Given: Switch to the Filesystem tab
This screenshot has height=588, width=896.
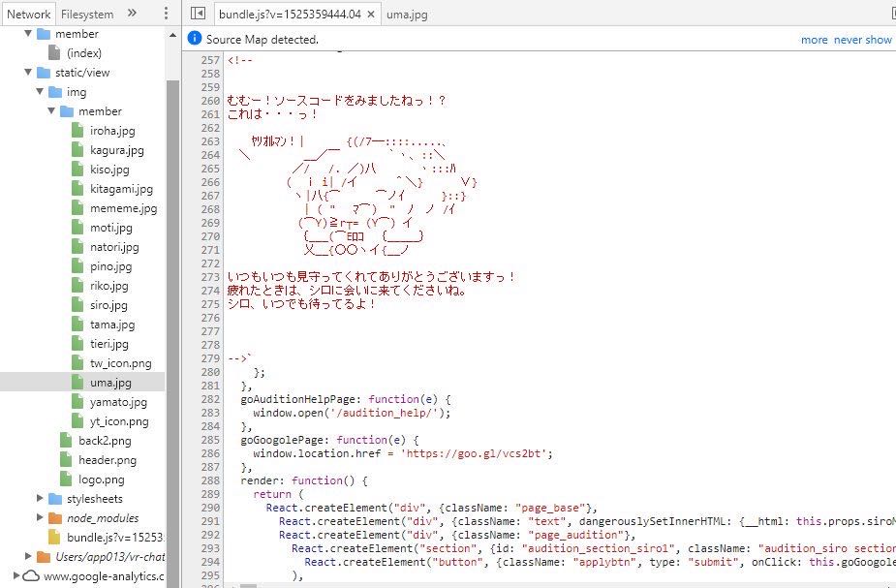Looking at the screenshot, I should (87, 14).
